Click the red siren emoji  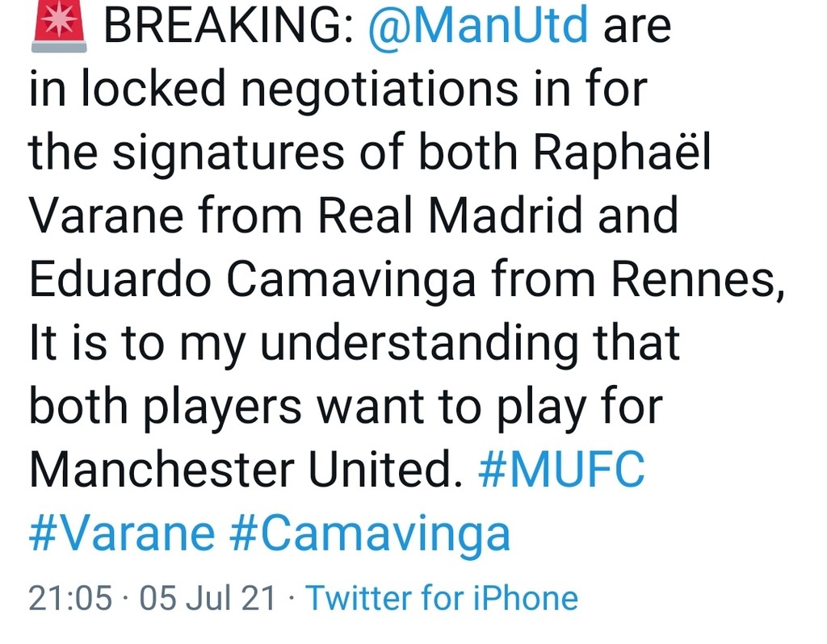pos(58,26)
